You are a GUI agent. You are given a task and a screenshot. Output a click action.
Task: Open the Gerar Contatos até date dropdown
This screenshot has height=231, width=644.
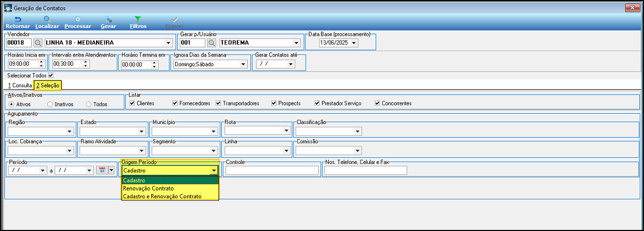tap(291, 64)
